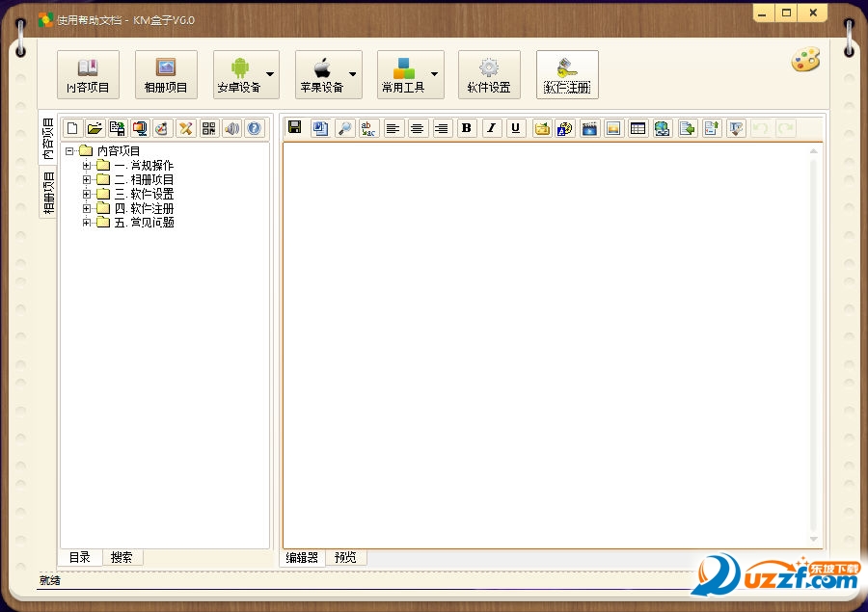The height and width of the screenshot is (612, 868).
Task: Switch to the 预览 tab
Action: click(x=345, y=557)
